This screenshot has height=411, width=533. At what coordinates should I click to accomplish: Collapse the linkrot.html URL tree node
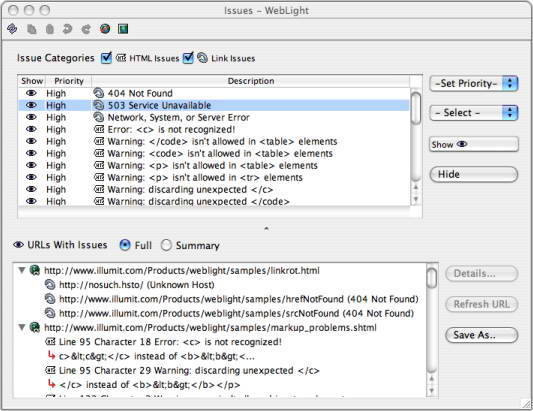(22, 271)
